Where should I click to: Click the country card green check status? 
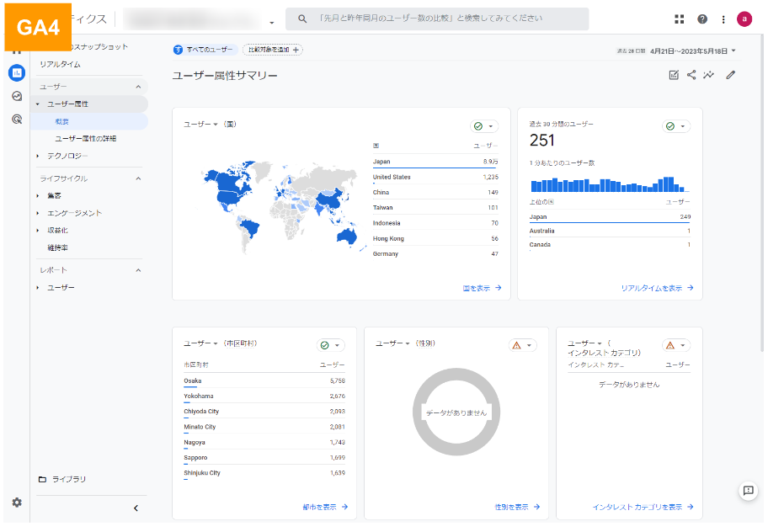[x=478, y=126]
